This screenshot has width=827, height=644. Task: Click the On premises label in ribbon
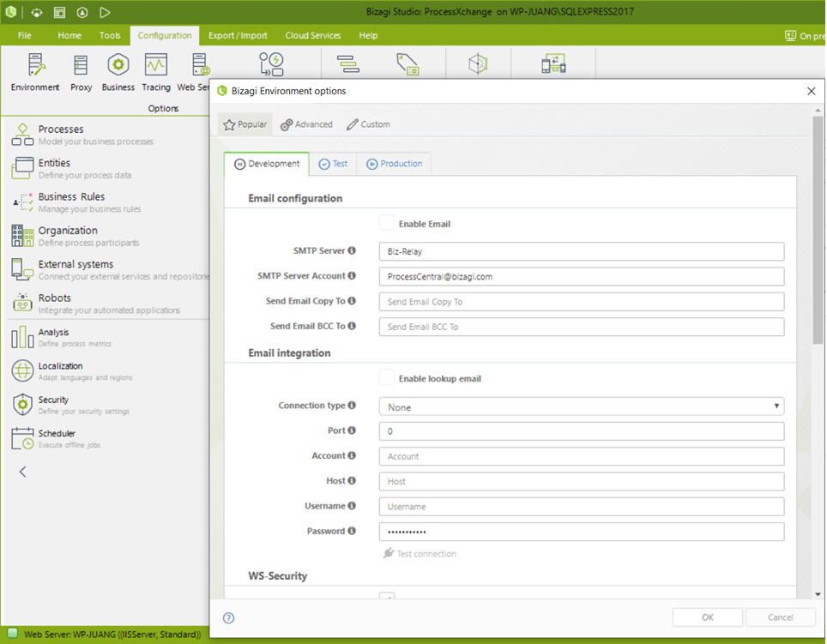[805, 36]
